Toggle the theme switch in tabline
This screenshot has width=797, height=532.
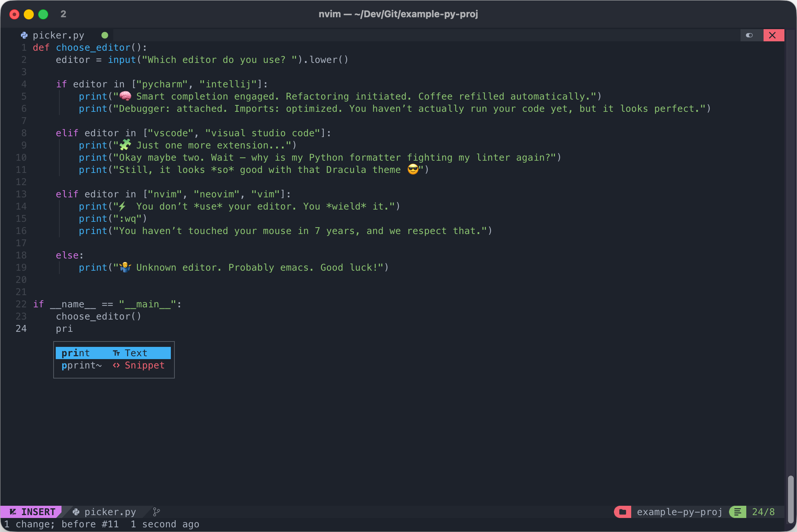click(x=750, y=35)
